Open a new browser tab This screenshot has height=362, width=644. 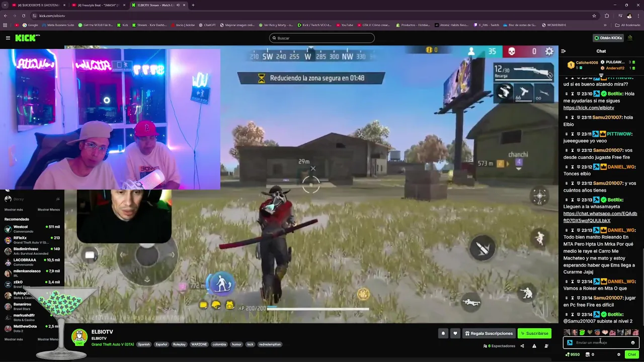193,5
